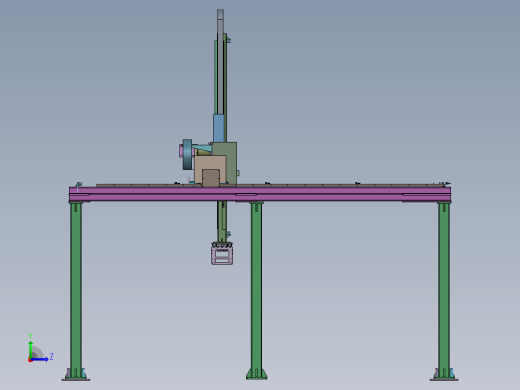Select the pink gripper below the beam

coord(222,254)
